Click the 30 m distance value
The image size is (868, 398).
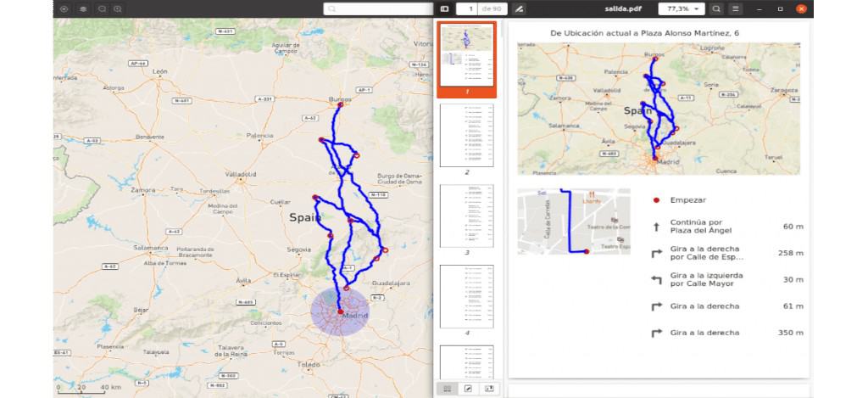[x=793, y=280]
